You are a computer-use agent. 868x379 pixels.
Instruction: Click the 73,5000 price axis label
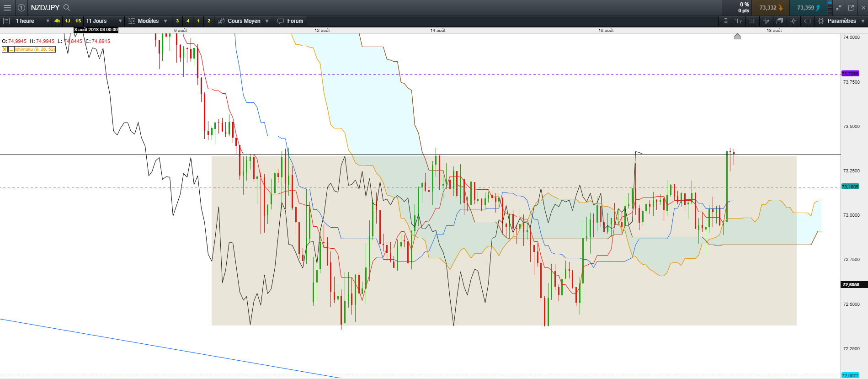(x=851, y=127)
